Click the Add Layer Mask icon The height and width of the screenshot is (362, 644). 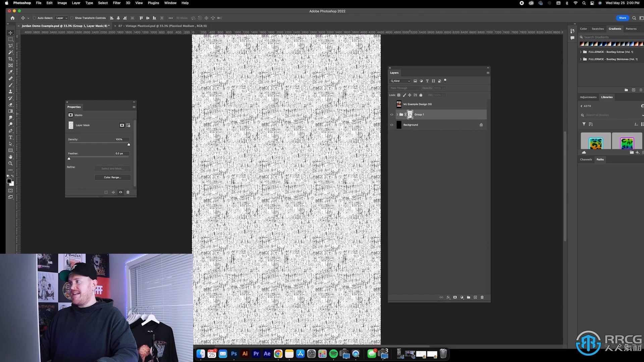point(455,297)
